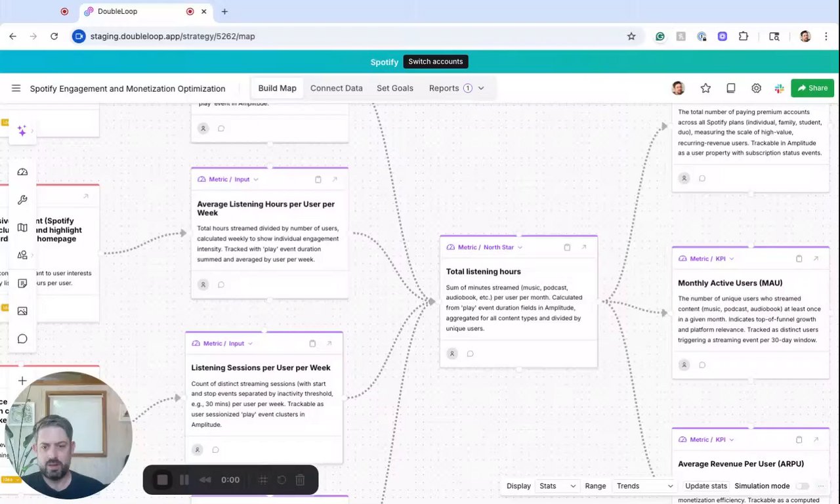Restart the recording
The width and height of the screenshot is (840, 504).
282,480
